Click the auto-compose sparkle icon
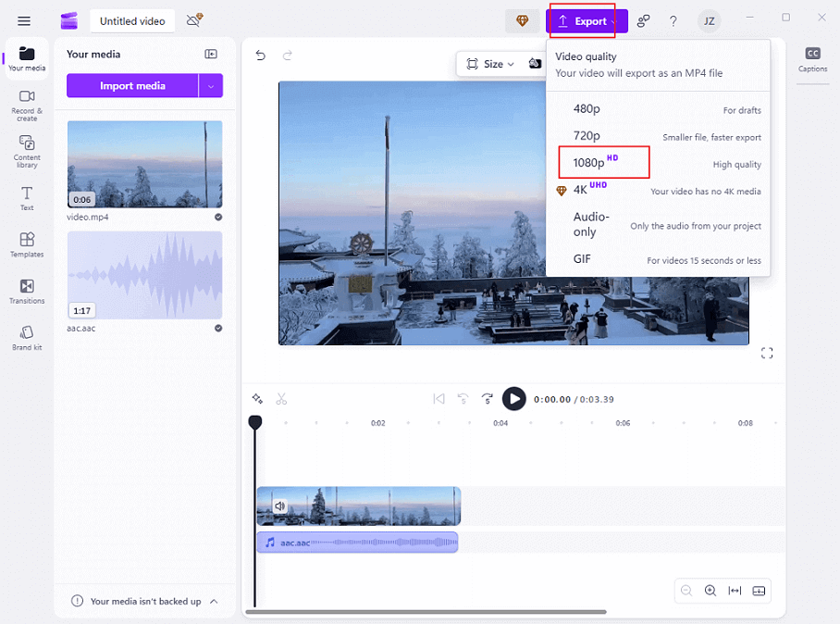The image size is (840, 624). (x=257, y=399)
